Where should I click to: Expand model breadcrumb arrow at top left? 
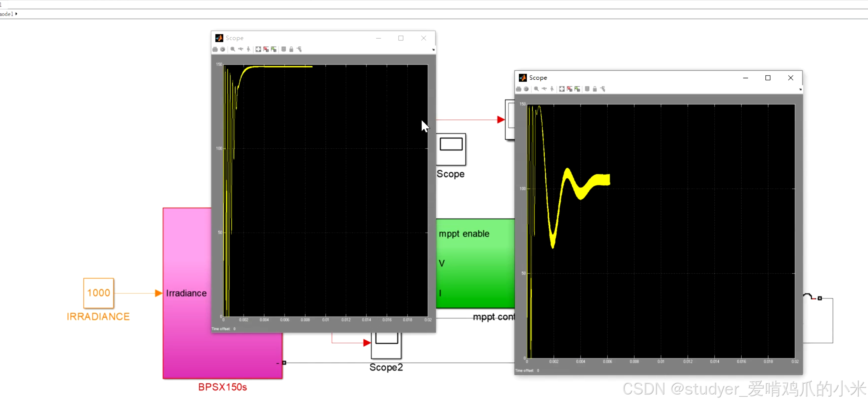(16, 14)
